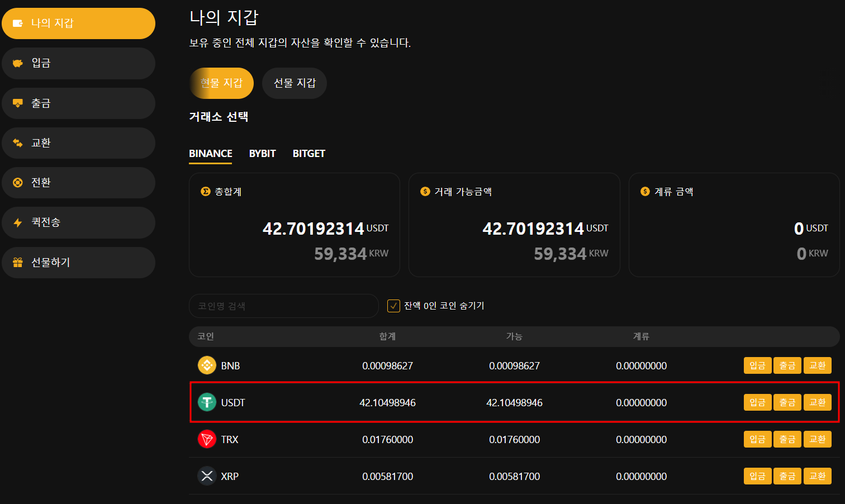Image resolution: width=845 pixels, height=504 pixels.
Task: Click the 교환 swap arrows sidebar icon
Action: pos(18,143)
